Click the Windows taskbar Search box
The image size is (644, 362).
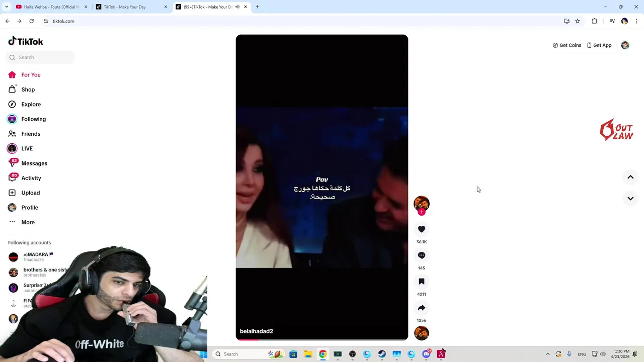coord(248,354)
